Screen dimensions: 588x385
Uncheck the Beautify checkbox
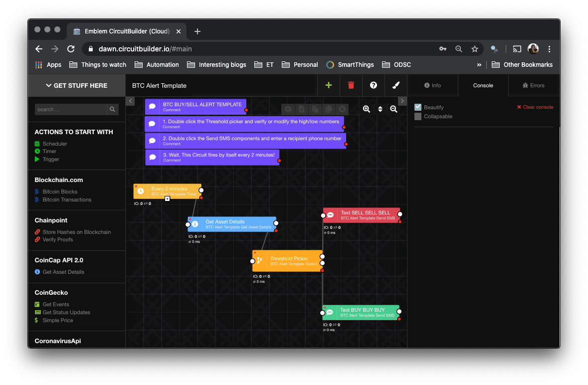click(418, 107)
